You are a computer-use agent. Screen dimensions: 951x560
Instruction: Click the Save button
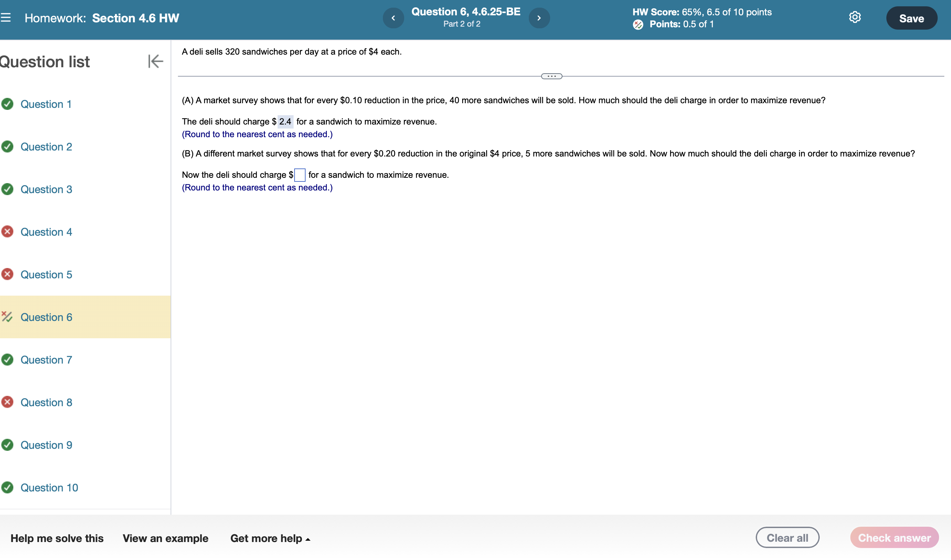coord(911,18)
